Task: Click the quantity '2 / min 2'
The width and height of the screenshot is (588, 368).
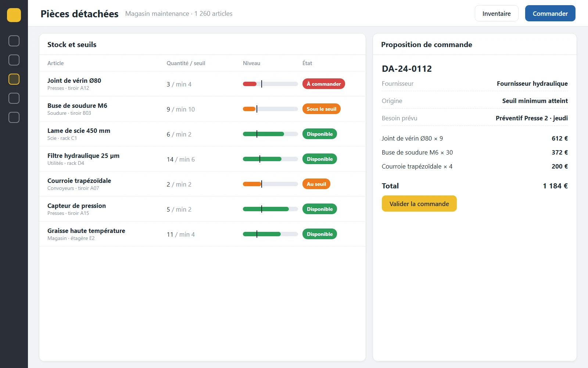Action: pyautogui.click(x=179, y=184)
